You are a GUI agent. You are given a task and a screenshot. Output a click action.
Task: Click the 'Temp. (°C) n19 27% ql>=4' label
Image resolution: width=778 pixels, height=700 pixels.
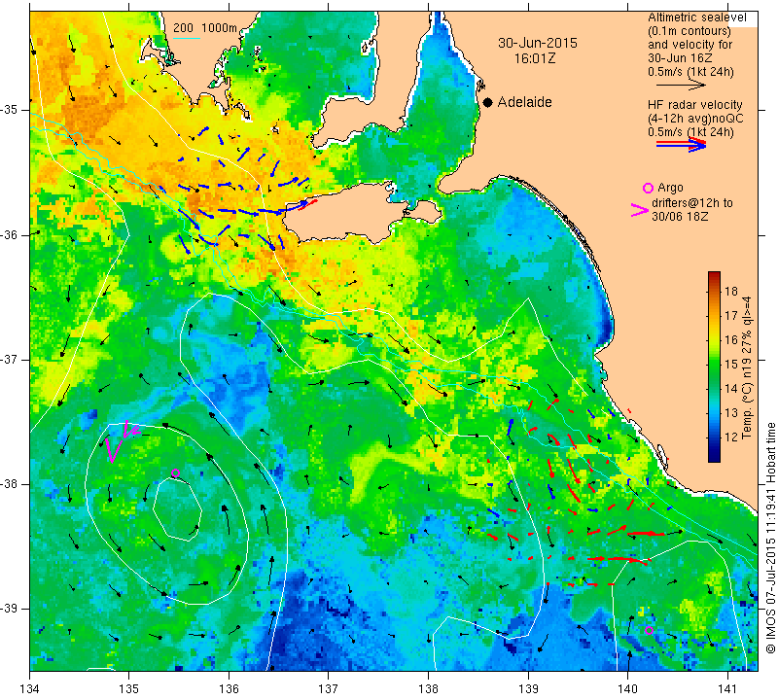(x=747, y=367)
